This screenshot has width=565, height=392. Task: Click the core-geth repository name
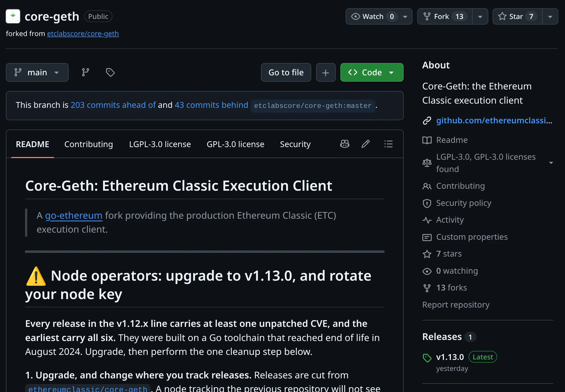[52, 17]
